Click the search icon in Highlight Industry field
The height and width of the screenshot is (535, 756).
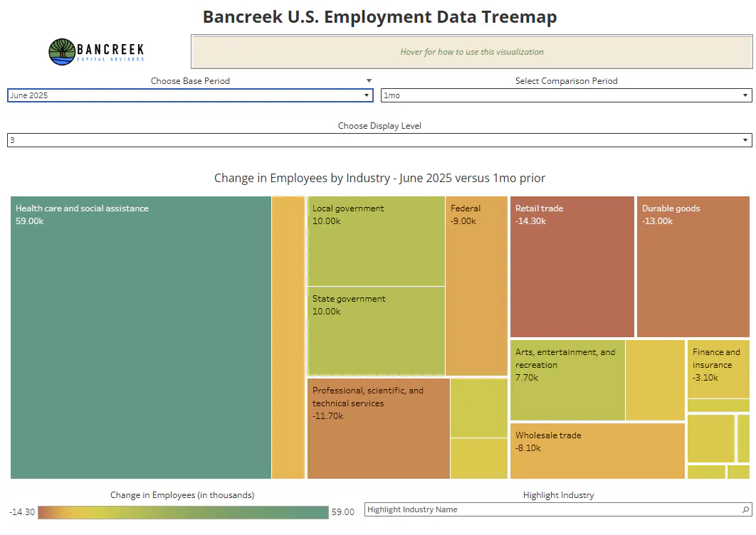click(x=745, y=509)
